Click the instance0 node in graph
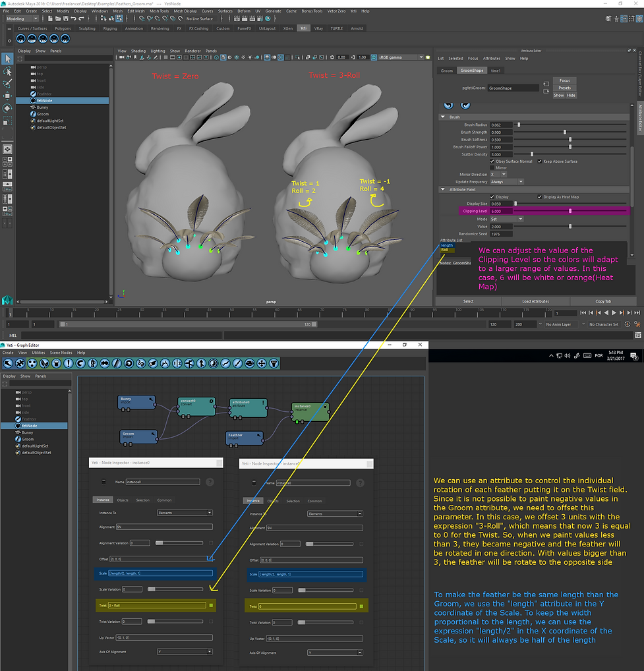This screenshot has width=644, height=671. [x=310, y=412]
